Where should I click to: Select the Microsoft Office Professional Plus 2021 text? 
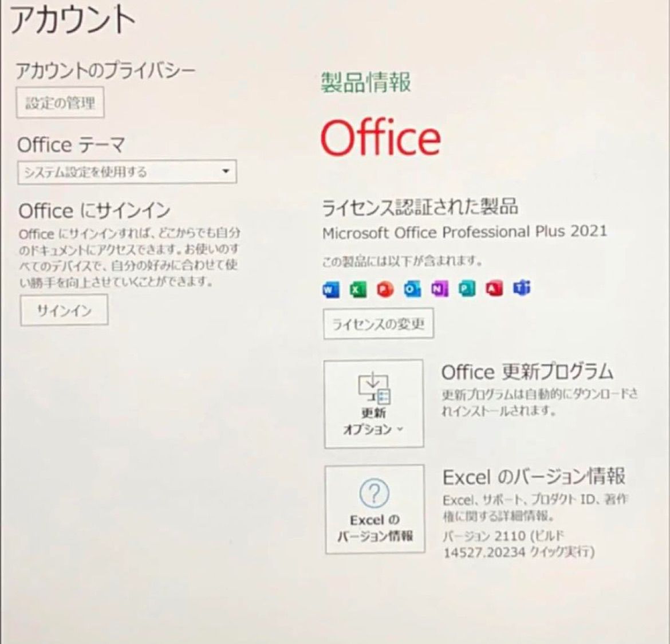point(464,232)
